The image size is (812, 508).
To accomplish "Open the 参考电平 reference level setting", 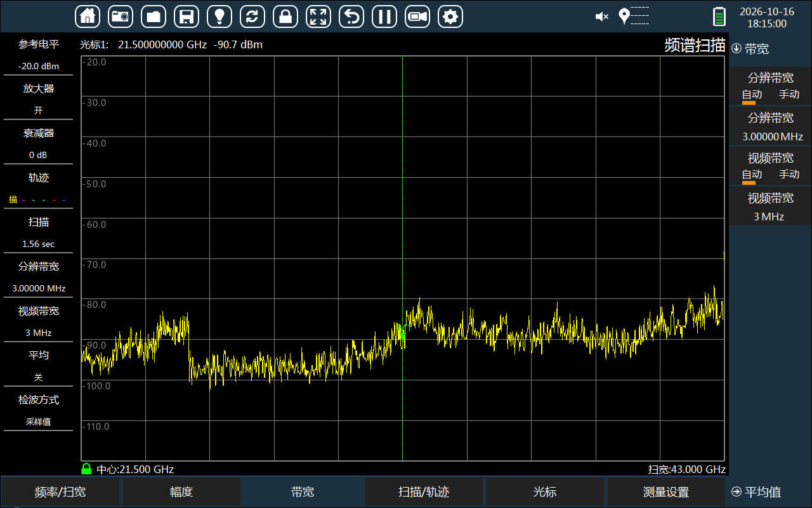I will coord(38,55).
